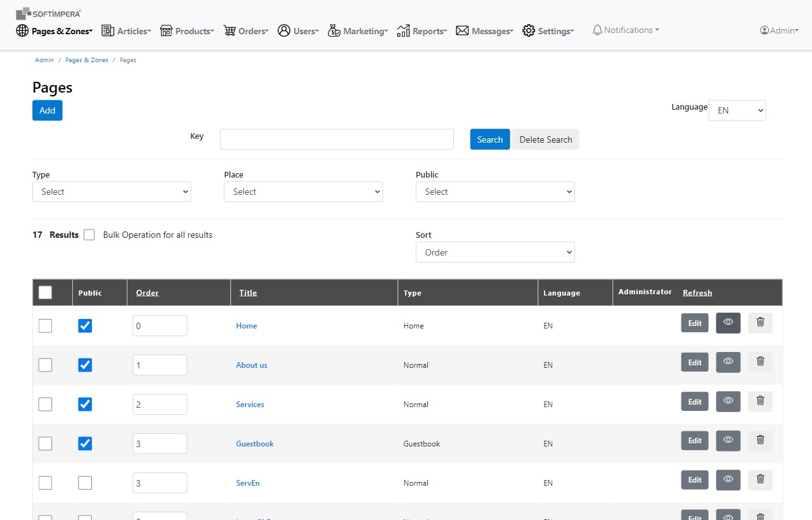Sort table by the Title column header

[x=248, y=292]
